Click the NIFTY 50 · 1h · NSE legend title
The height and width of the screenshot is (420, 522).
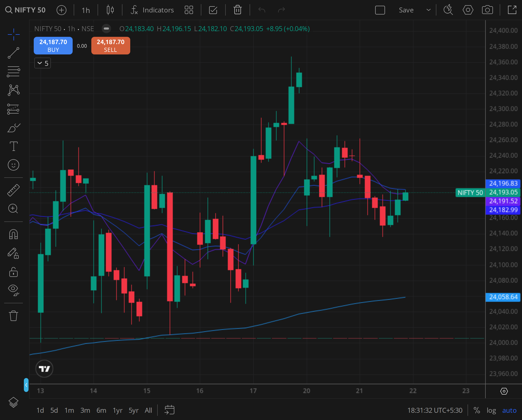(64, 29)
